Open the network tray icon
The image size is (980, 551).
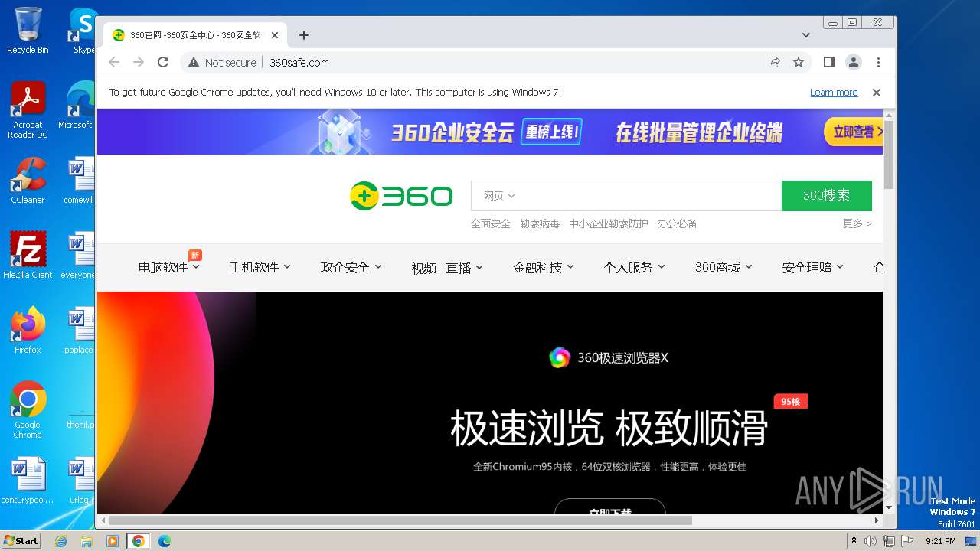[x=889, y=541]
